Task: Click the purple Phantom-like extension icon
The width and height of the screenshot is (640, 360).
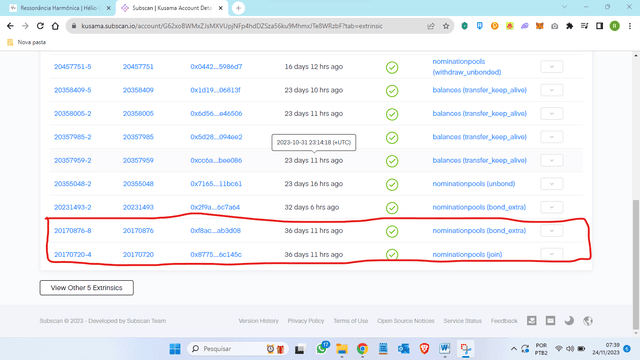Action: pos(524,26)
